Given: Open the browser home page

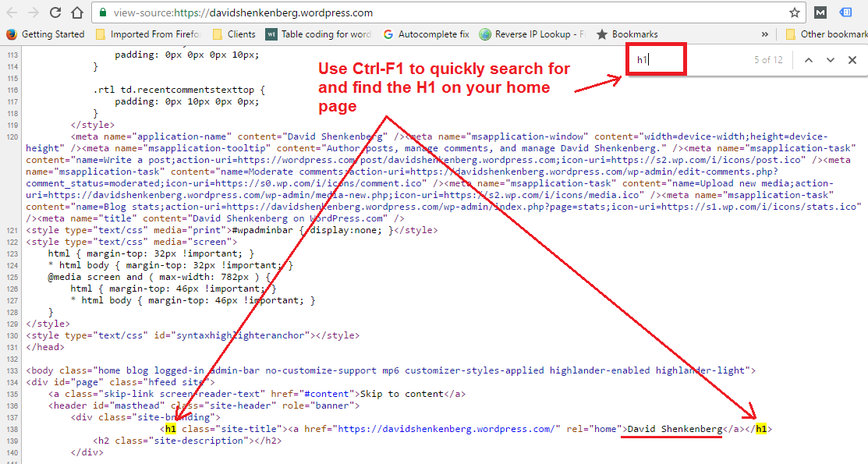Looking at the screenshot, I should click(x=77, y=12).
